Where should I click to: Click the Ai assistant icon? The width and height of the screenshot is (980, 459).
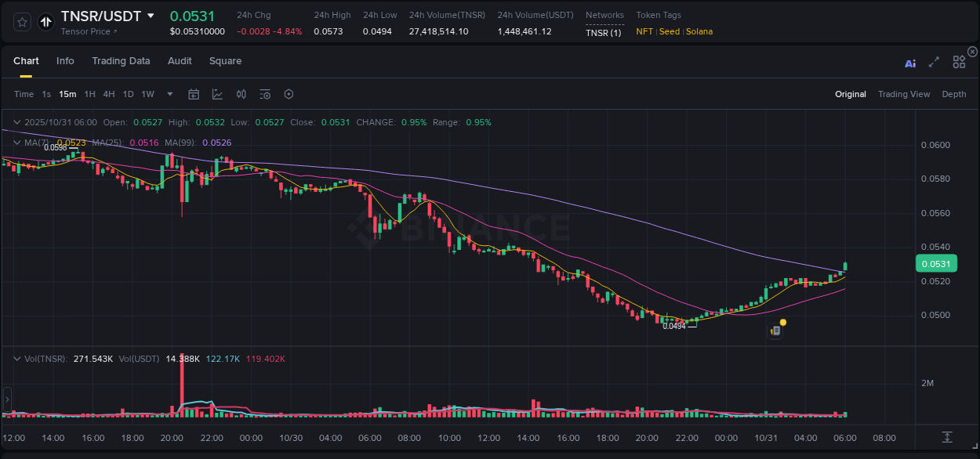[x=910, y=63]
